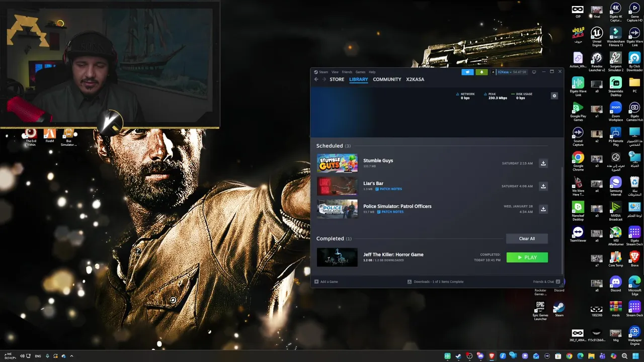The width and height of the screenshot is (644, 362).
Task: Select Google Play Games desktop icon
Action: 578,112
